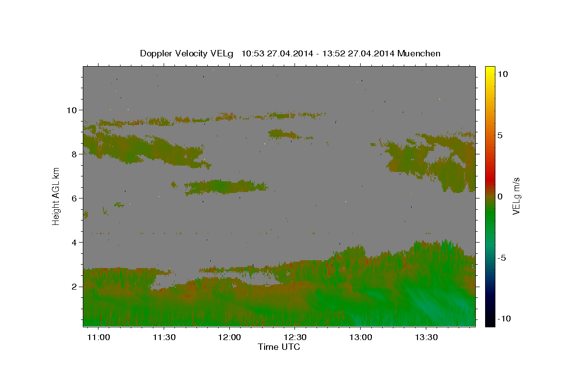
Task: Click the yellow top of the colorbar
Action: click(490, 70)
